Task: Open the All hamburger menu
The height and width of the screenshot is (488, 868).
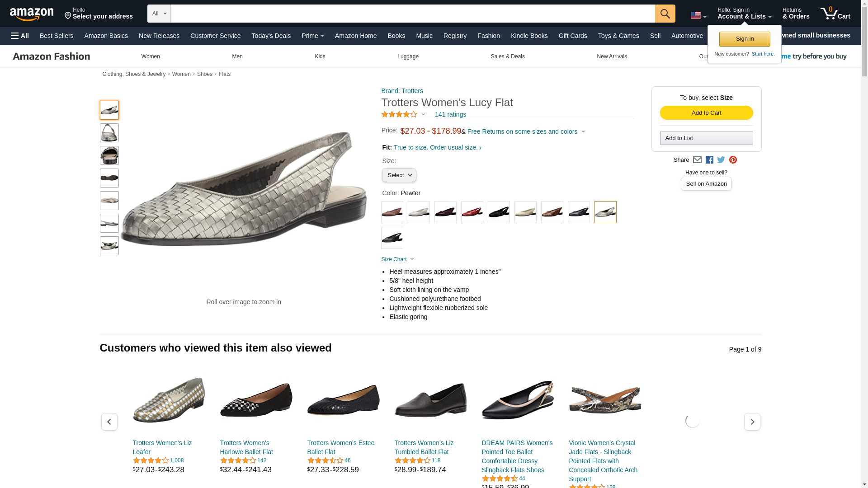Action: (20, 36)
